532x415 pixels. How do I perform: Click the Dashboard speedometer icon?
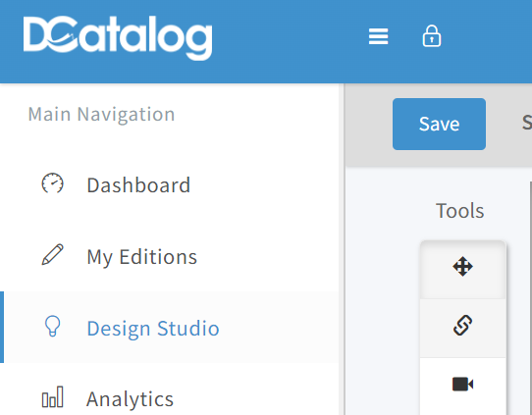coord(52,183)
